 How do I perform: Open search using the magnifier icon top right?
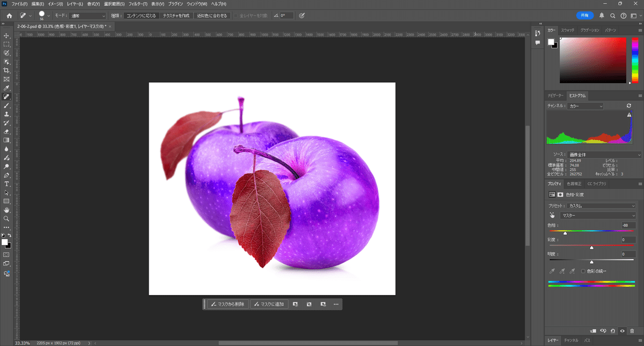pos(612,16)
